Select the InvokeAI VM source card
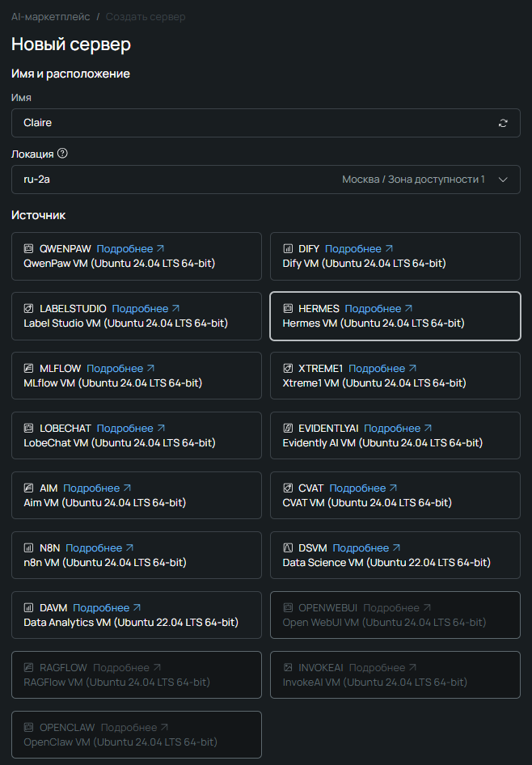 [395, 675]
